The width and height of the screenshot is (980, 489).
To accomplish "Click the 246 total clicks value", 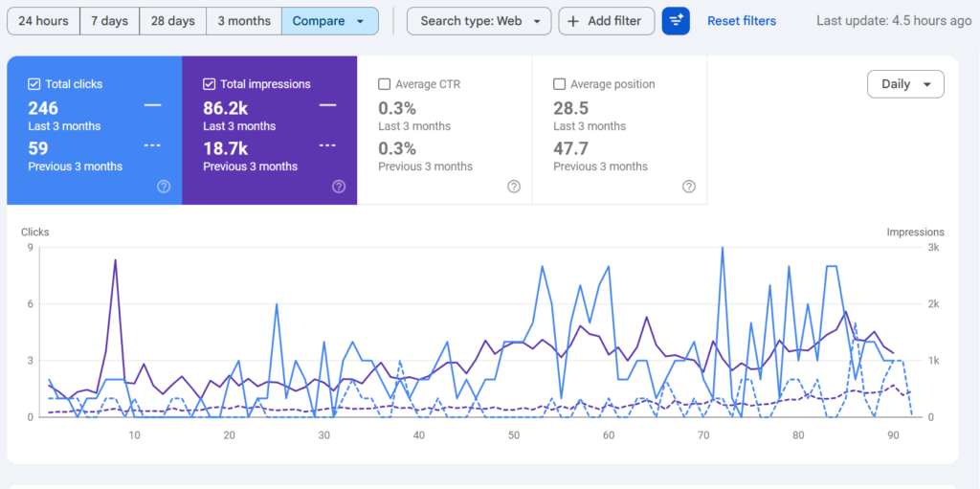I will click(x=43, y=108).
